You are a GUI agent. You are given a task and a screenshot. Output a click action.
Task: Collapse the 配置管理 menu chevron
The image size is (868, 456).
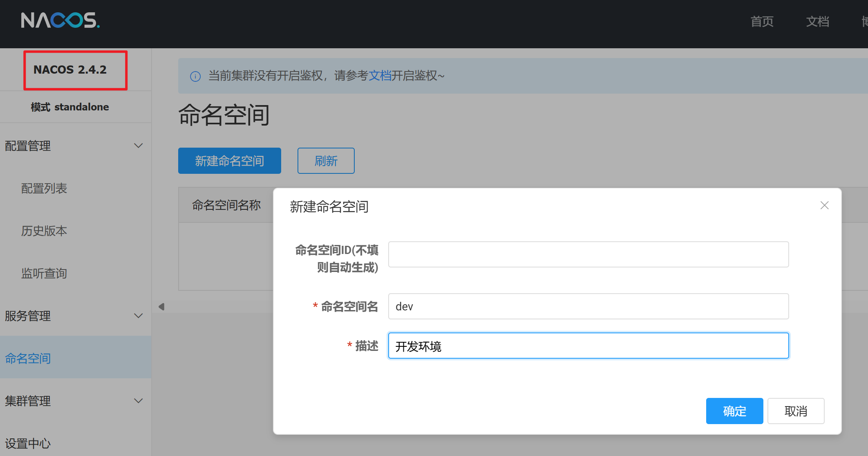pos(139,146)
